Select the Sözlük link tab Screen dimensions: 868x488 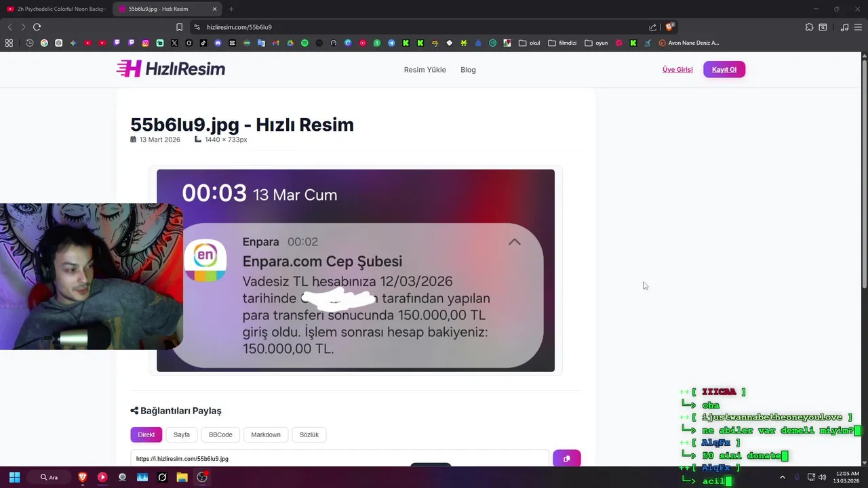309,434
